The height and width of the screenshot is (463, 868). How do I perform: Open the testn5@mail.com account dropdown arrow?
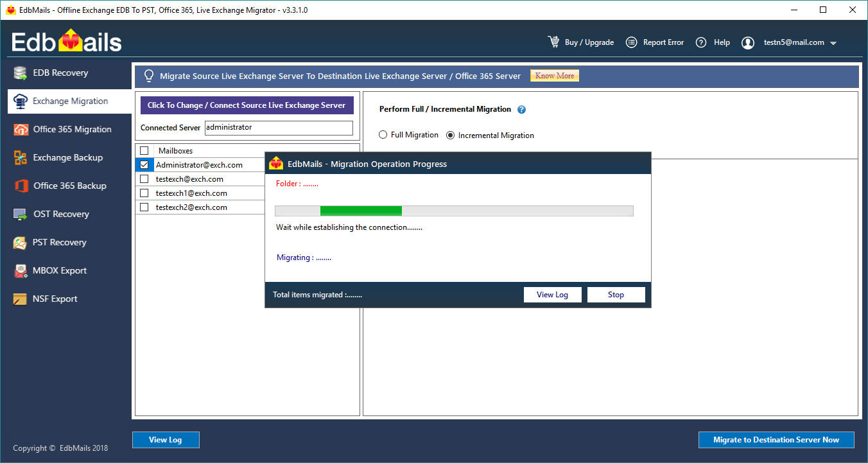833,44
